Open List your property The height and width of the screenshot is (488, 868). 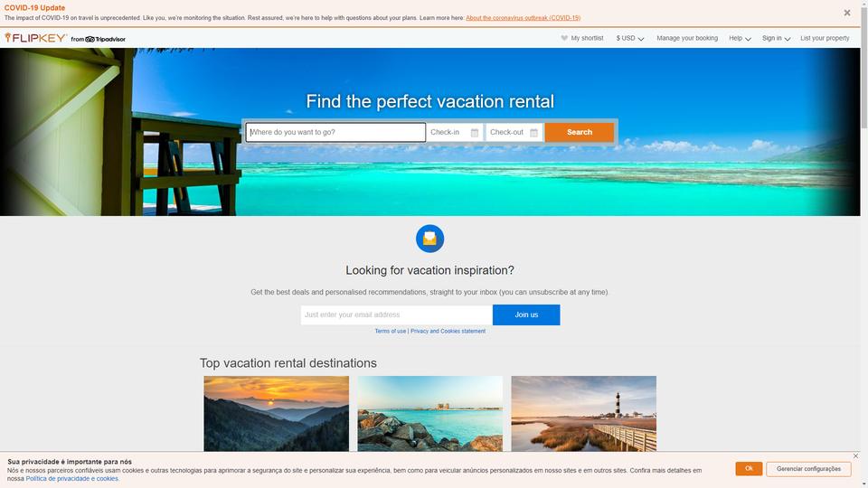[x=825, y=38]
